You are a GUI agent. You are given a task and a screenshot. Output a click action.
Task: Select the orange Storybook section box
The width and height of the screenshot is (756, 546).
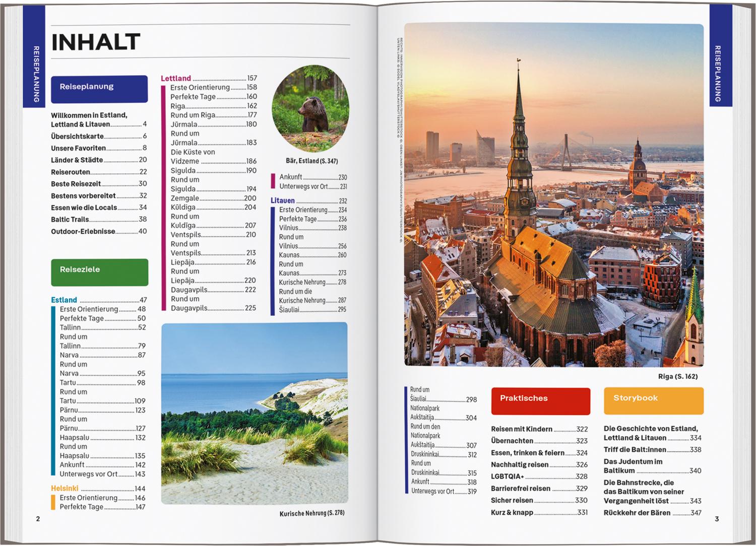653,400
